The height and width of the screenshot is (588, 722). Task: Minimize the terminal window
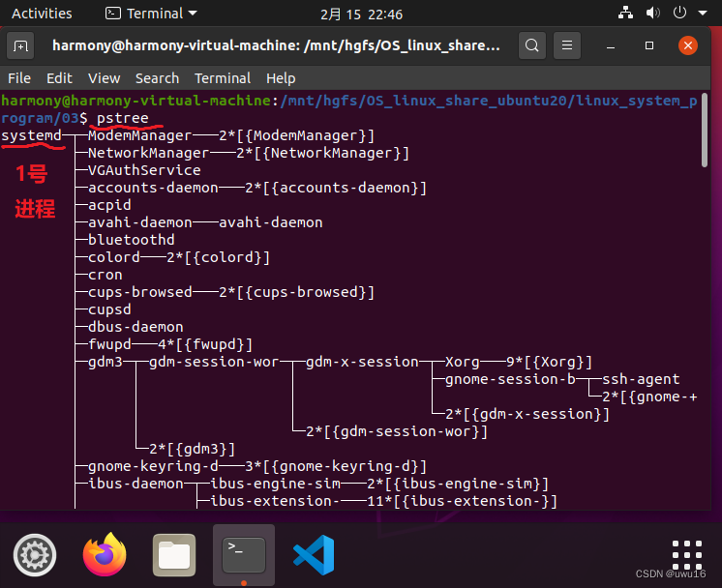pyautogui.click(x=611, y=45)
